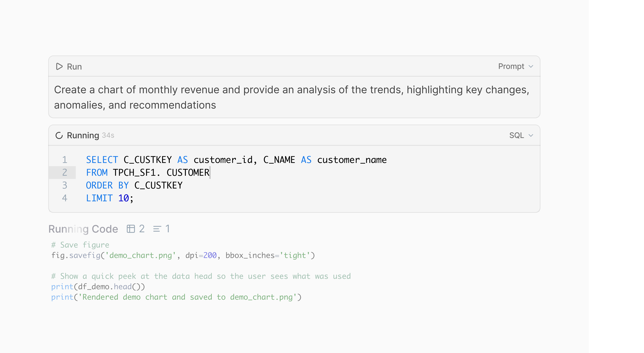Screen dimensions: 644x353
Task: Click line number 2 in gutter
Action: pyautogui.click(x=65, y=172)
